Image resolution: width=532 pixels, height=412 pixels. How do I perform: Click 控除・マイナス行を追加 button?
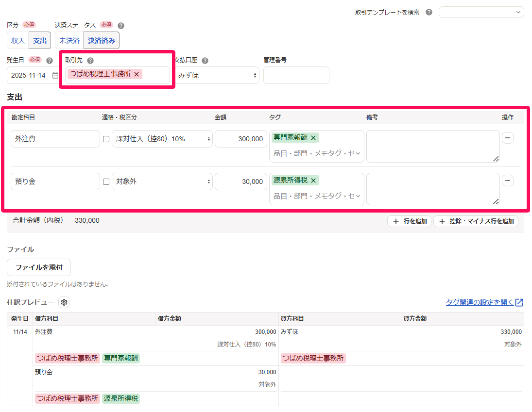476,221
